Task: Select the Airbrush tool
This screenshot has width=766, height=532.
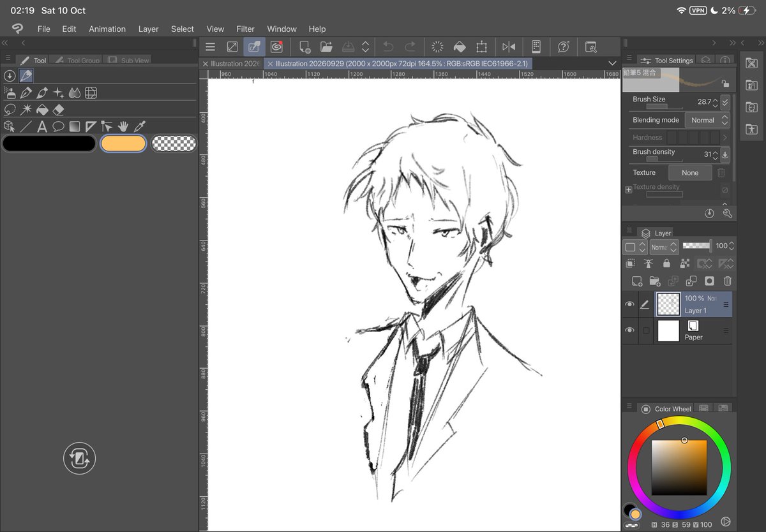Action: (10, 93)
